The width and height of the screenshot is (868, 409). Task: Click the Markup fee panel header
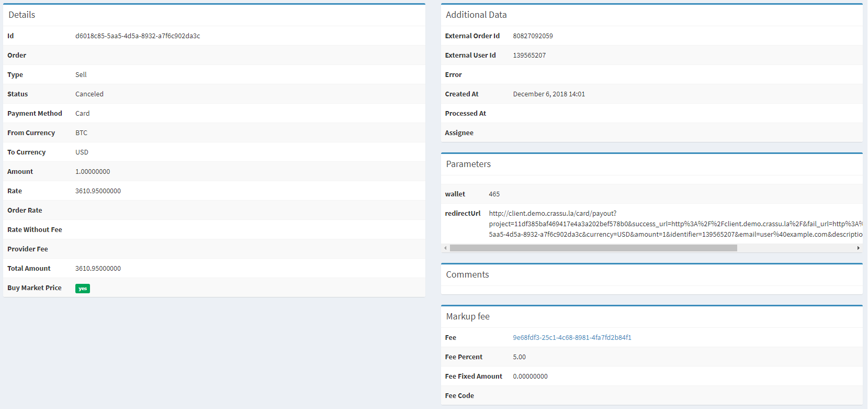click(468, 317)
